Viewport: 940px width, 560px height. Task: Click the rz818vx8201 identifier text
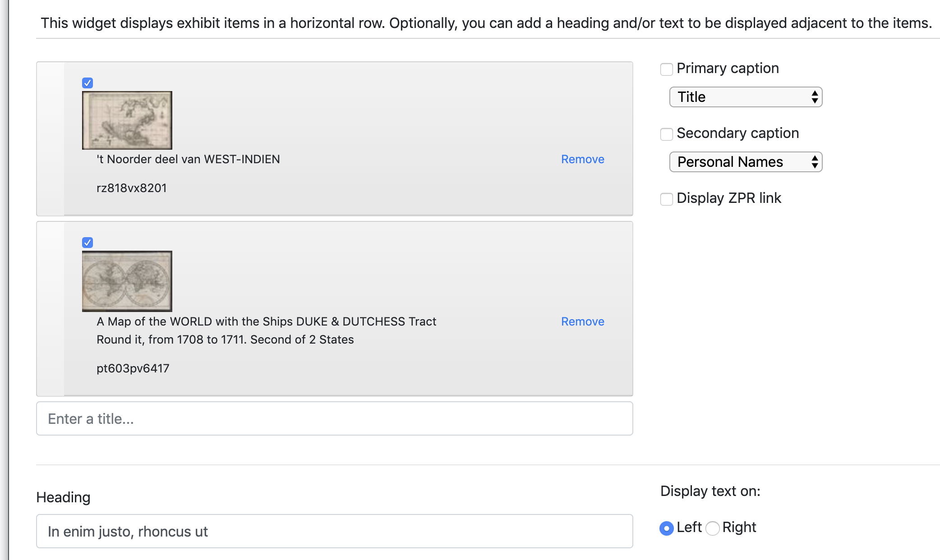click(131, 188)
